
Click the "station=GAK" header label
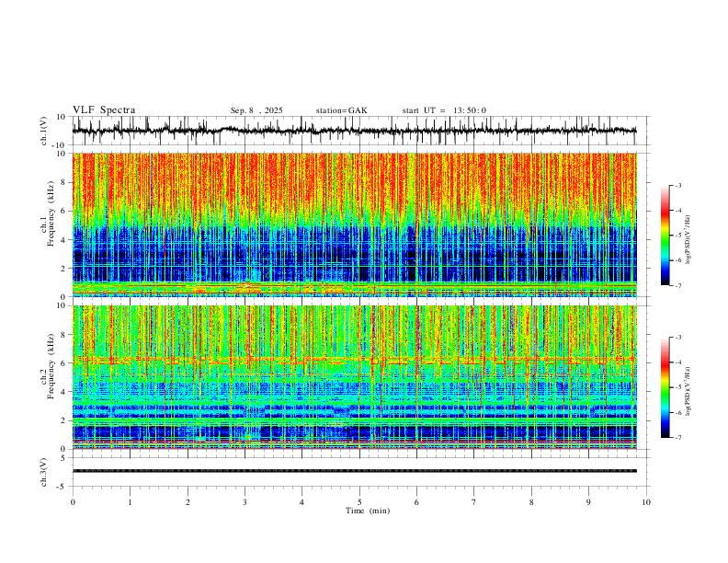click(x=341, y=110)
